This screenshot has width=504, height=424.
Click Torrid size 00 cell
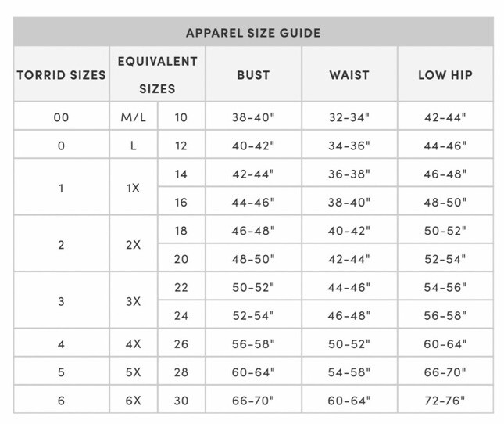point(62,117)
